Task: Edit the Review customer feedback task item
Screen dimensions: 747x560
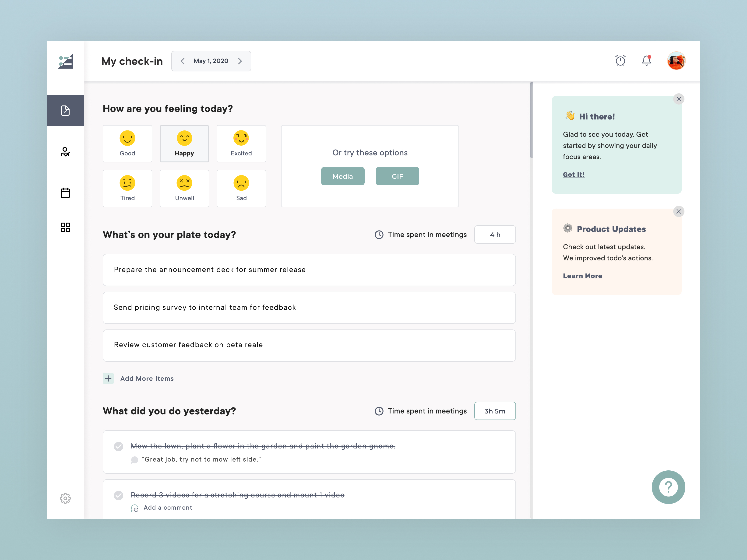Action: pos(309,345)
